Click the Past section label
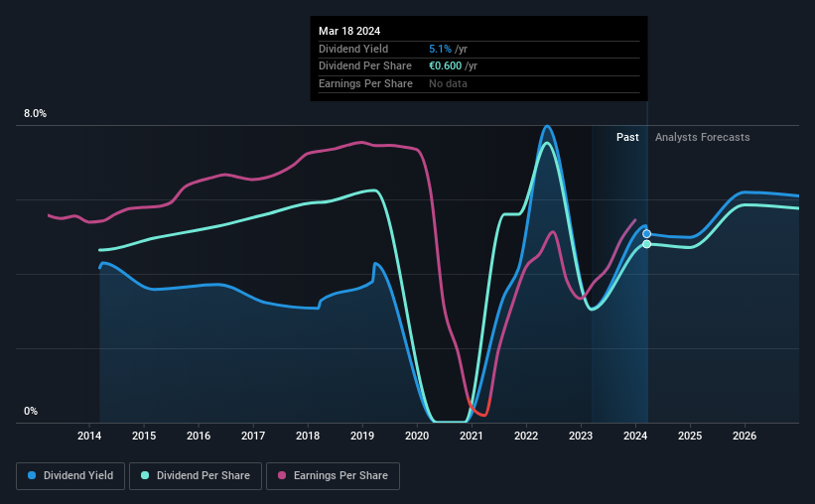 click(x=627, y=137)
